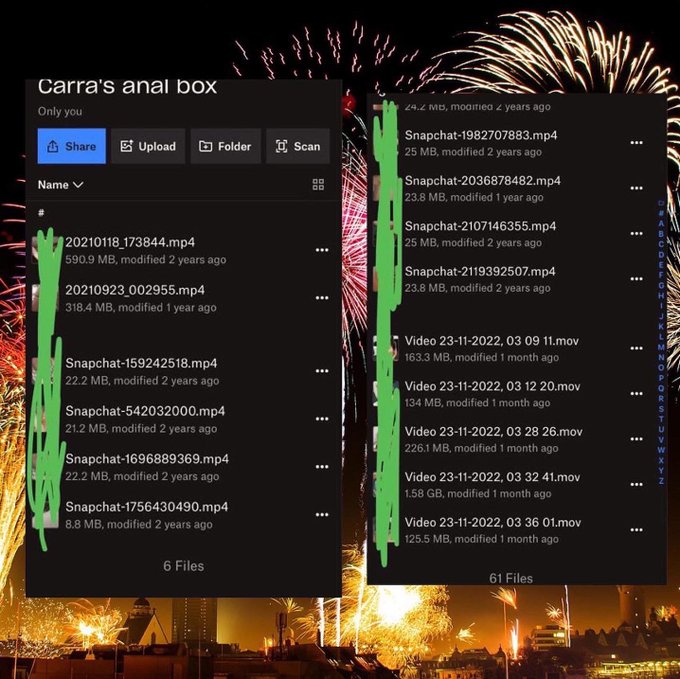Open the Name sort dropdown
The height and width of the screenshot is (679, 680).
pyautogui.click(x=60, y=185)
